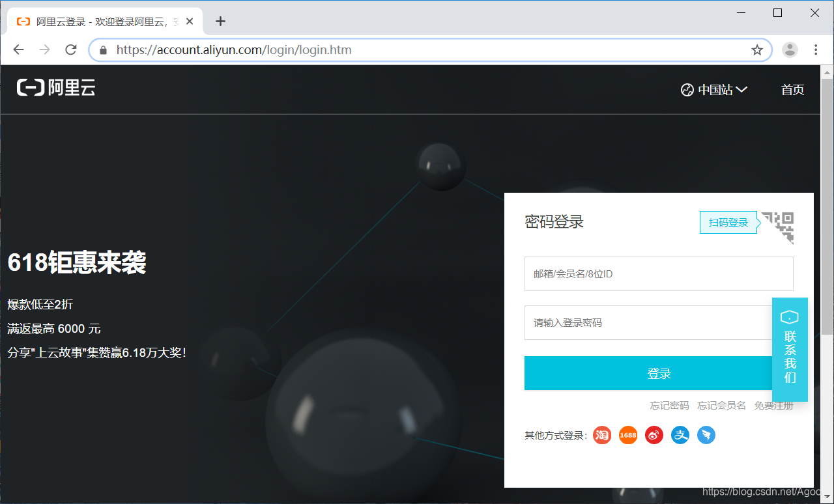Select the 1688 login icon
The width and height of the screenshot is (834, 504).
627,435
